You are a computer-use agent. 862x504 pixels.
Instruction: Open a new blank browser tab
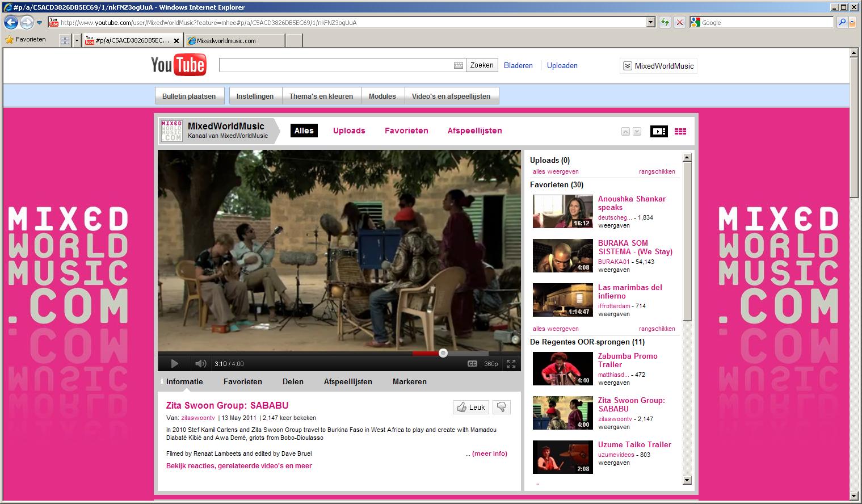294,40
